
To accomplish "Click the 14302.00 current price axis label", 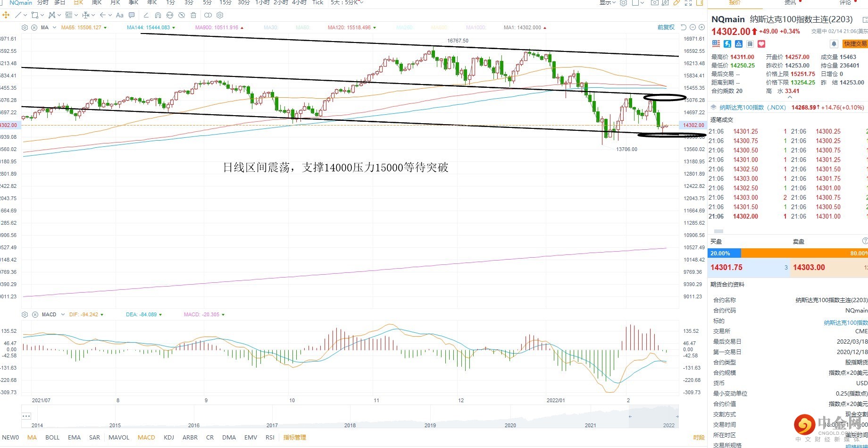I will pos(693,125).
